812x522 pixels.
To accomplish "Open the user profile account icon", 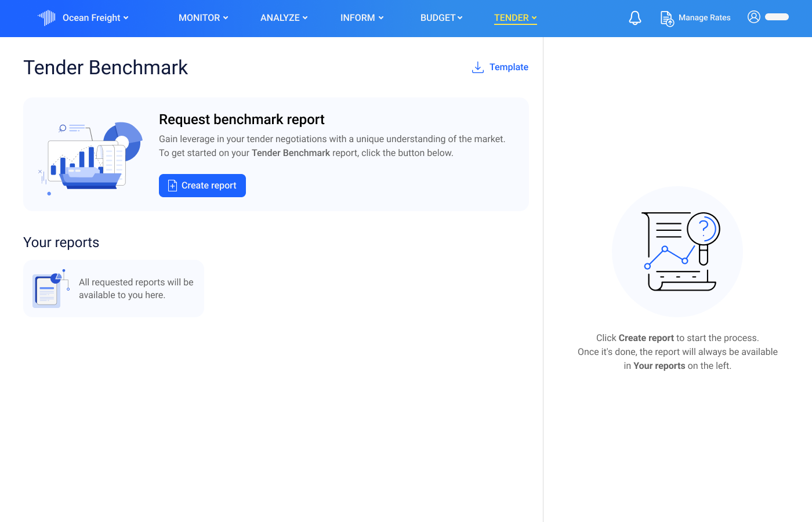I will 753,17.
